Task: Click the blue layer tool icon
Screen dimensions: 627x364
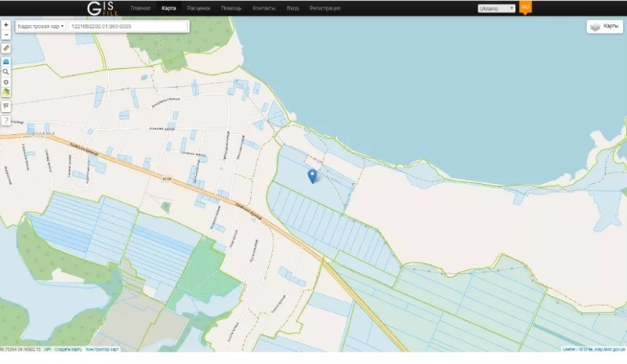Action: (x=6, y=60)
